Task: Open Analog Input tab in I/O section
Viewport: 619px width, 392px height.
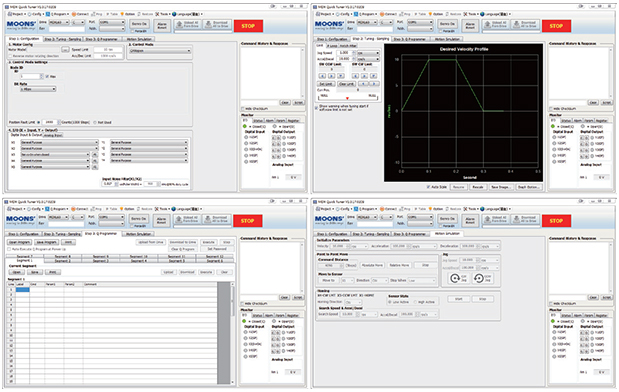Action: click(x=53, y=135)
